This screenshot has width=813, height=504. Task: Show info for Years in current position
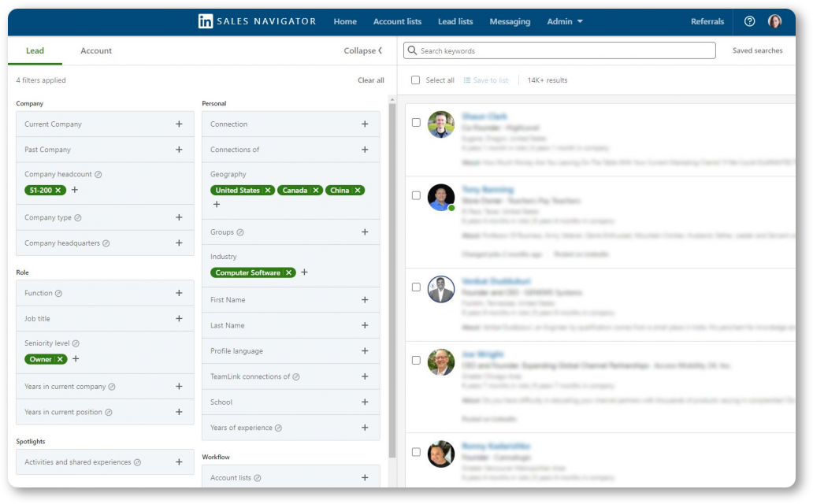click(x=109, y=412)
